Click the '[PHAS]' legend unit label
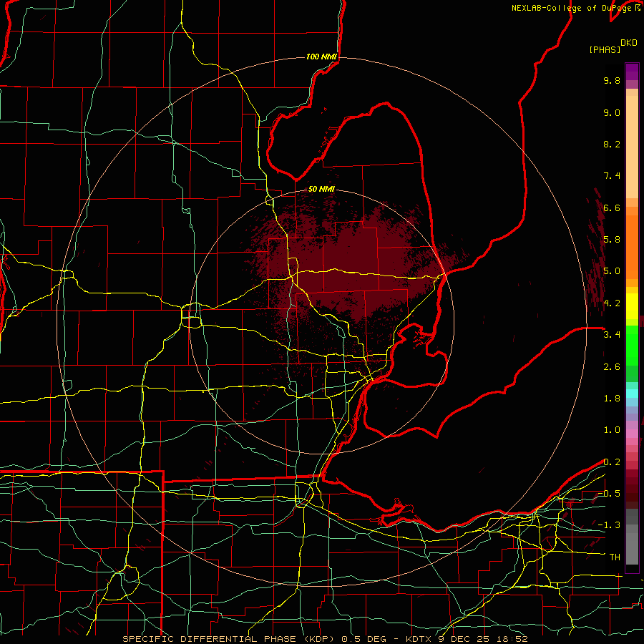 (x=605, y=49)
